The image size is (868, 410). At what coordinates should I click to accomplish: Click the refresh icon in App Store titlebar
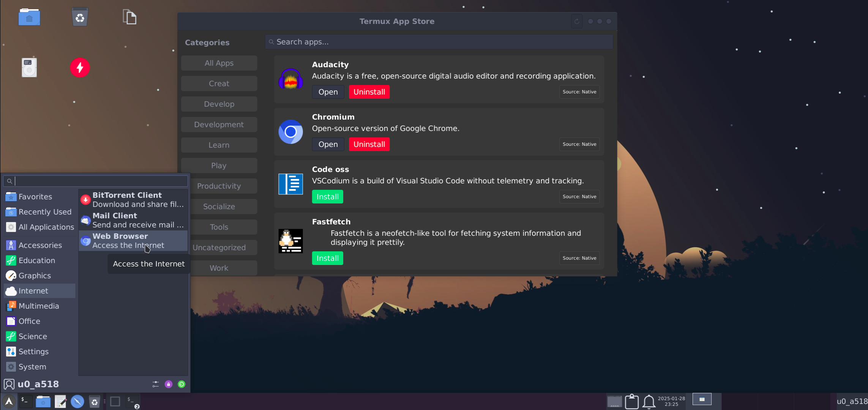pos(576,21)
